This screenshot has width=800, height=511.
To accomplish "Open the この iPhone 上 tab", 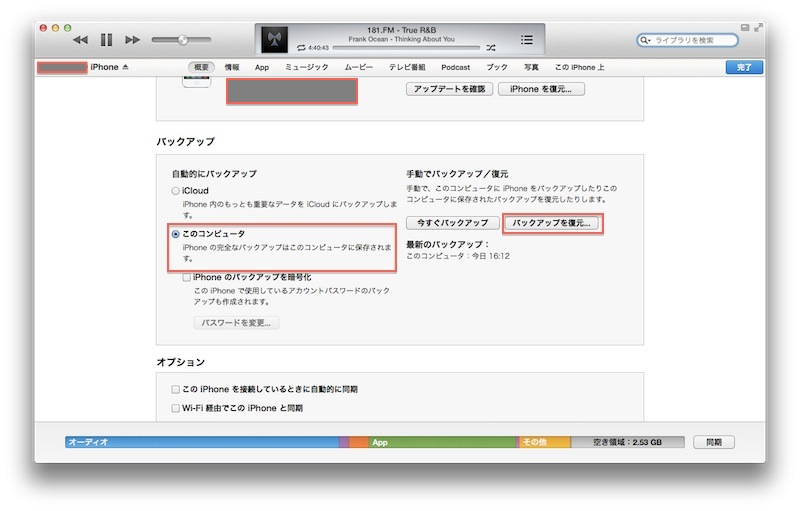I will (x=580, y=67).
